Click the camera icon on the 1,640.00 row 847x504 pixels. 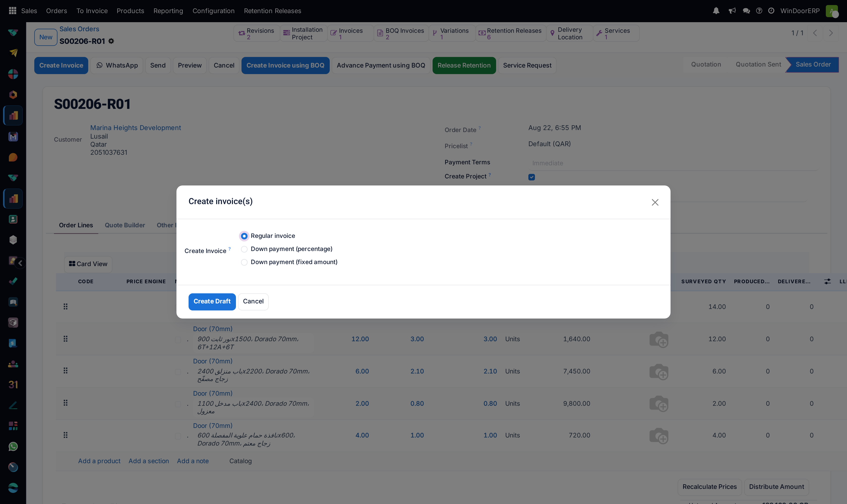pos(658,339)
